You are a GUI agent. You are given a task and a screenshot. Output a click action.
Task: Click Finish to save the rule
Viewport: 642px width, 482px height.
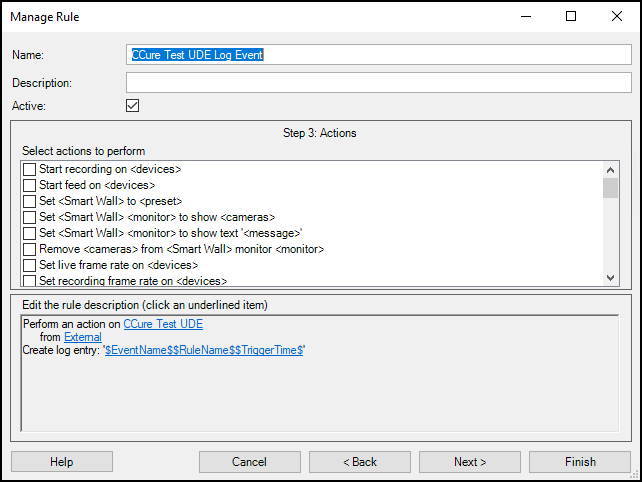pos(579,462)
